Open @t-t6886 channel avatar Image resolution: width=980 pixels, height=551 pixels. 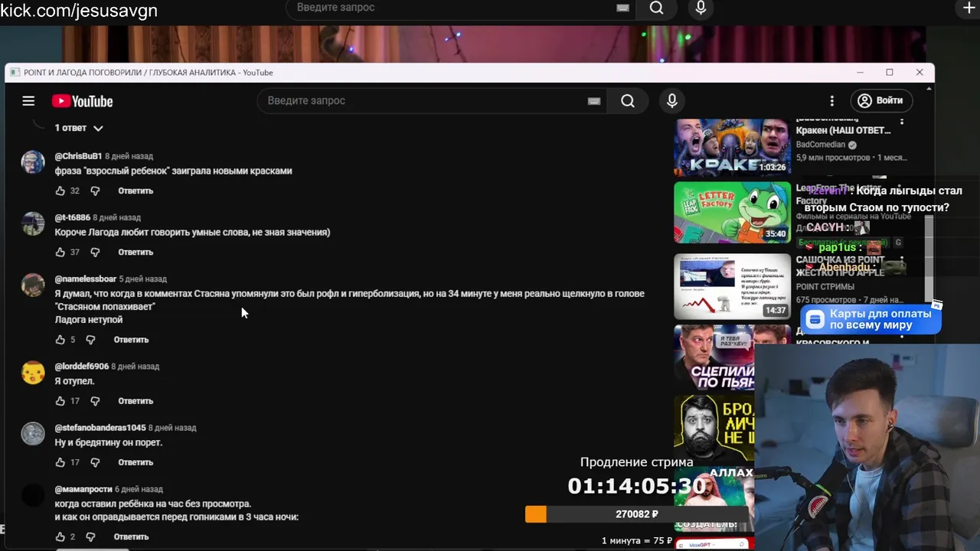pos(33,223)
